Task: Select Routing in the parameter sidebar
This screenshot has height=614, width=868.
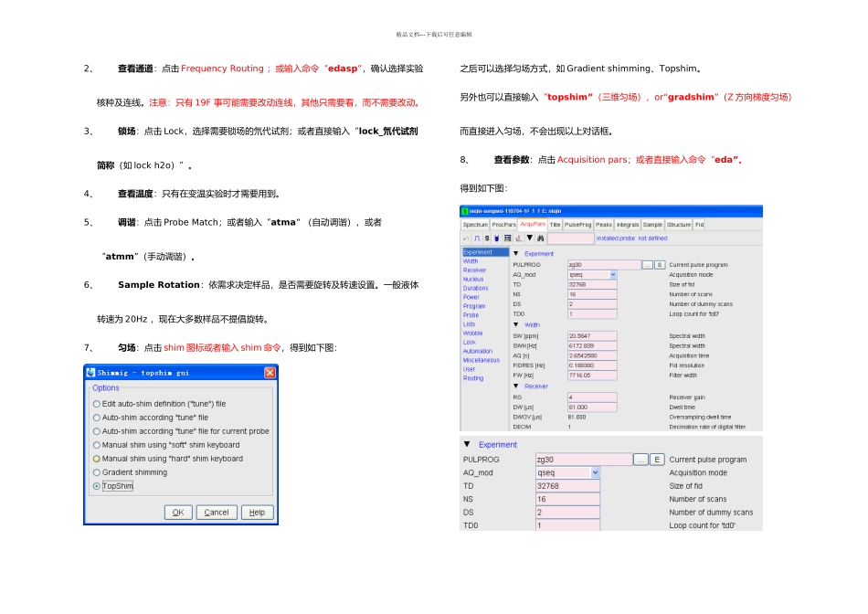Action: (x=473, y=378)
